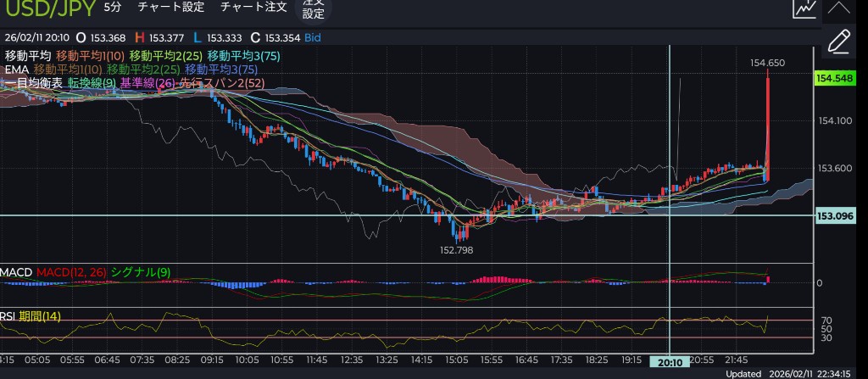Select the pencil drawing tool
Viewport: 868px width, 379px height.
(x=838, y=40)
